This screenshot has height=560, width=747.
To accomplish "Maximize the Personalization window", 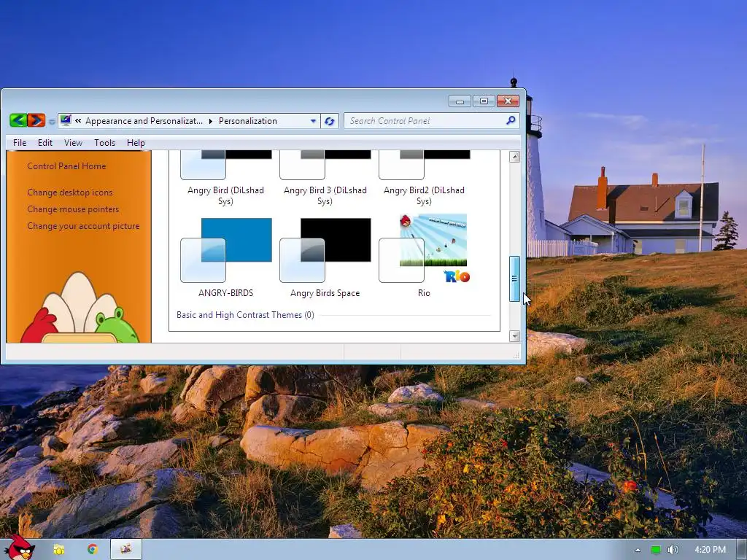I will pos(484,101).
